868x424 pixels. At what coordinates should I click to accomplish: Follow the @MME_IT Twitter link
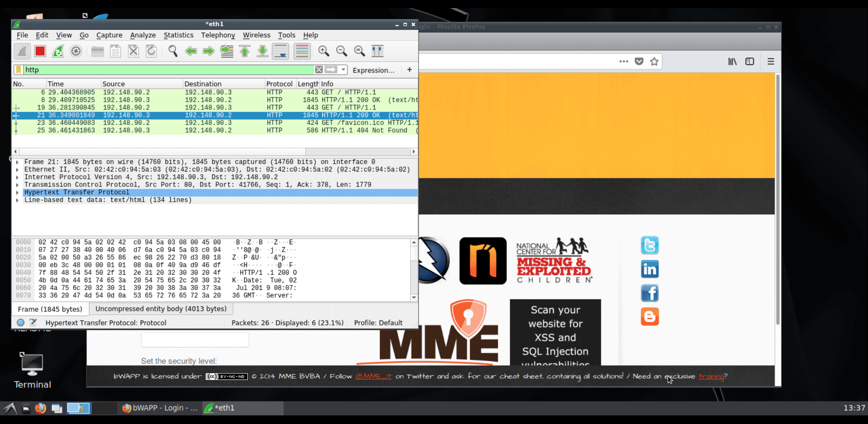coord(373,376)
